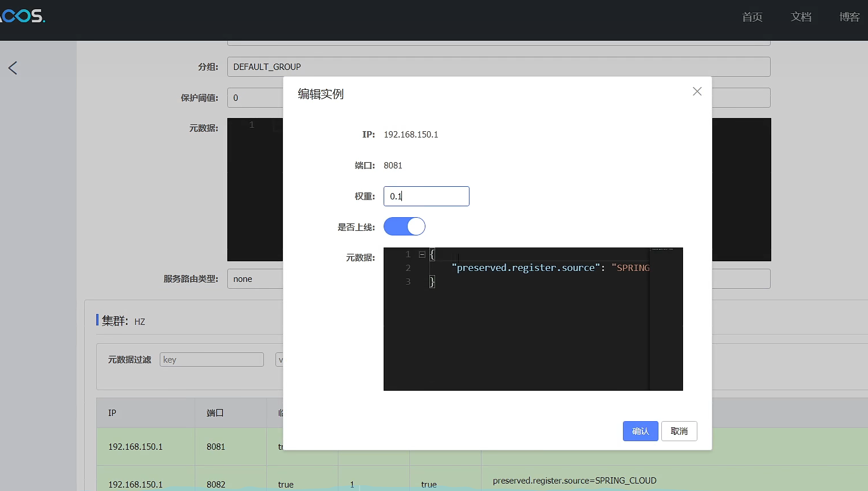Close the 编辑实例 dialog with the X icon

point(697,92)
